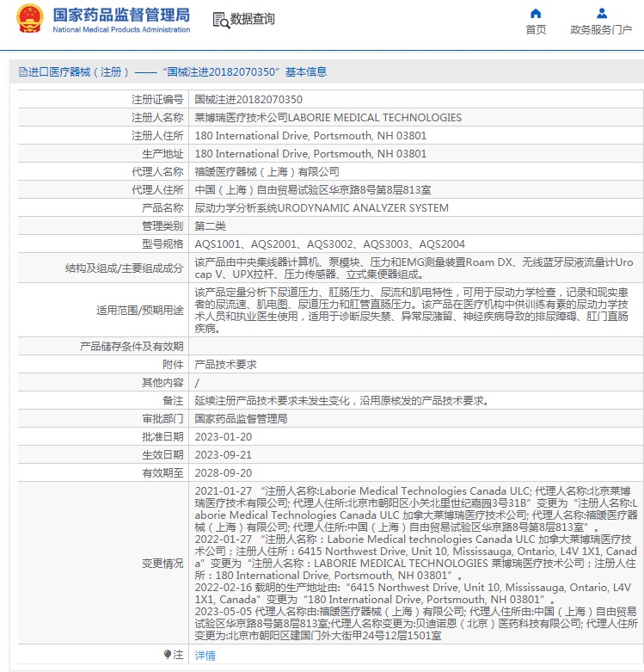Click 国家药品监督管理局 site title
Image resolution: width=644 pixels, height=672 pixels.
(x=121, y=15)
